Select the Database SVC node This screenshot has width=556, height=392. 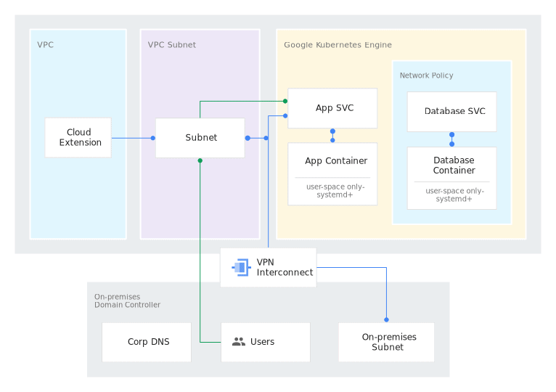pyautogui.click(x=451, y=111)
